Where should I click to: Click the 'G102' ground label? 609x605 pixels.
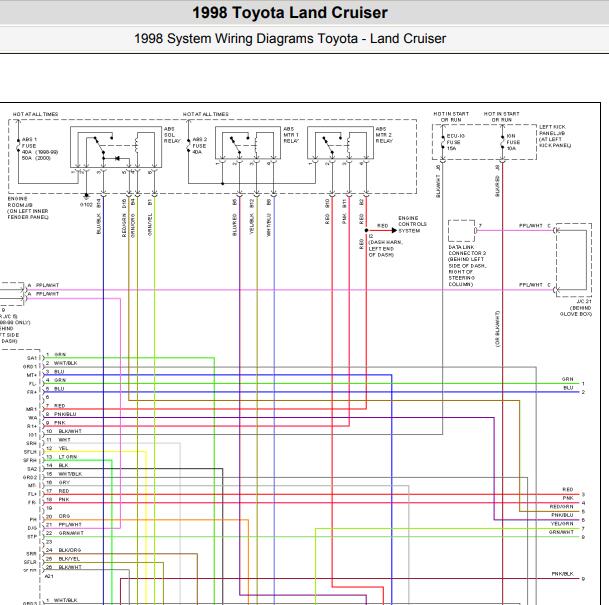pyautogui.click(x=86, y=205)
